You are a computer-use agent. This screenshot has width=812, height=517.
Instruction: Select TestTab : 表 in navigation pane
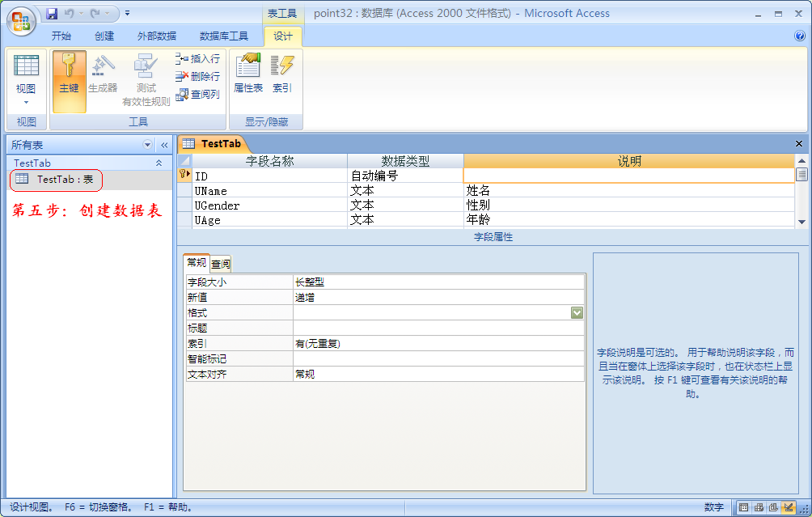(x=56, y=180)
